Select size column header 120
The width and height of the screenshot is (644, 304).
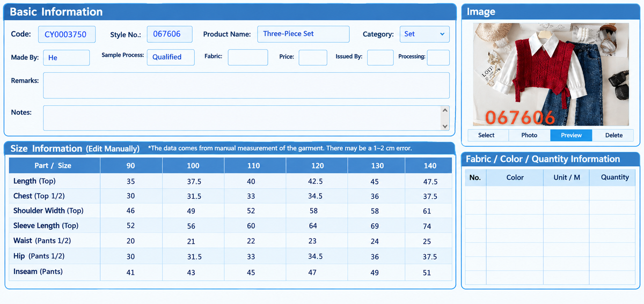tap(317, 166)
